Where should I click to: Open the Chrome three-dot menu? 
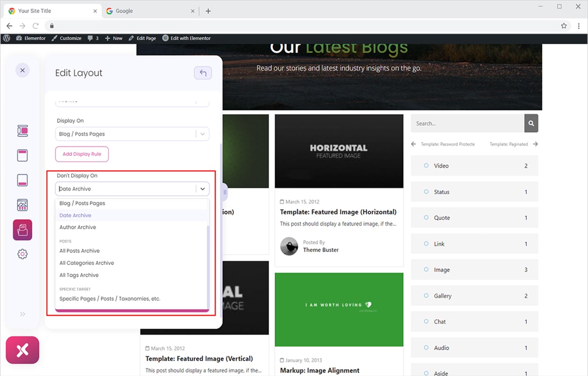click(578, 26)
